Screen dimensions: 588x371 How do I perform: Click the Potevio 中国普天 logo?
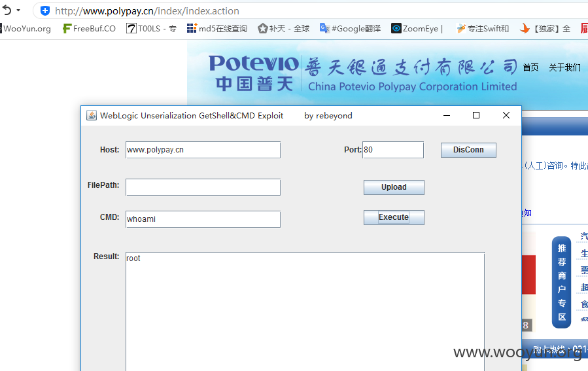pos(254,73)
